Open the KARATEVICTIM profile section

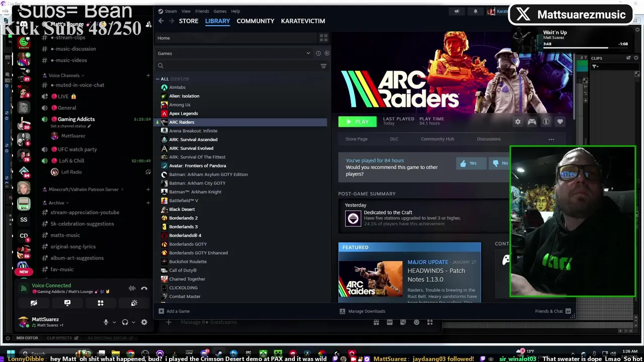click(x=303, y=21)
